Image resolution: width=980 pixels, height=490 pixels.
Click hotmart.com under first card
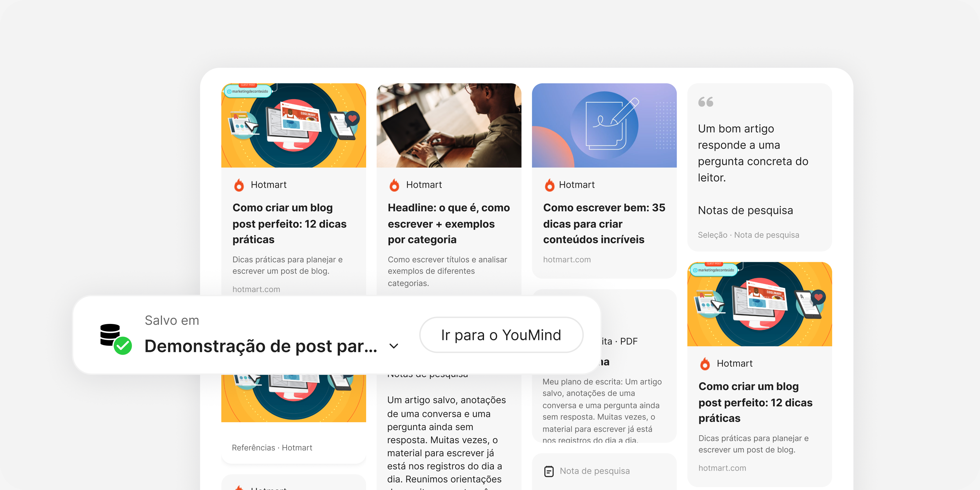pyautogui.click(x=256, y=289)
